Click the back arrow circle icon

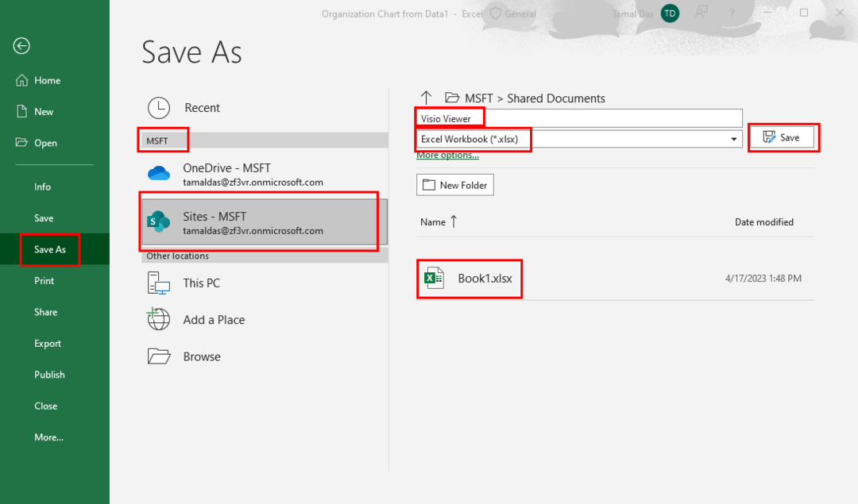21,46
